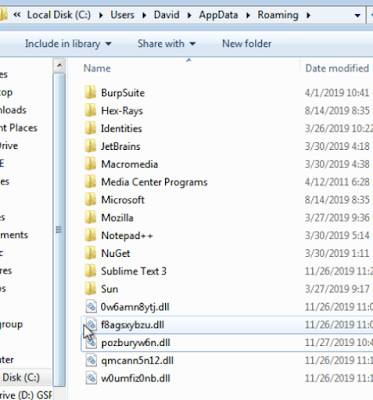Create a New folder
373x400 pixels.
247,44
